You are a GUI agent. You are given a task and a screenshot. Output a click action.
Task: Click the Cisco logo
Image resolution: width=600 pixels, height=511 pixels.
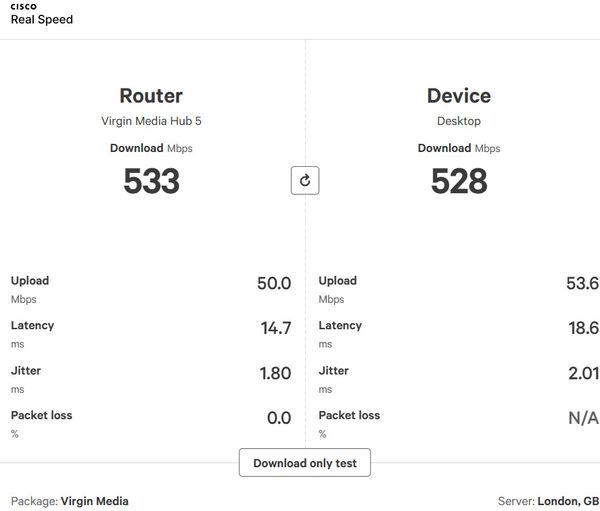coord(23,6)
